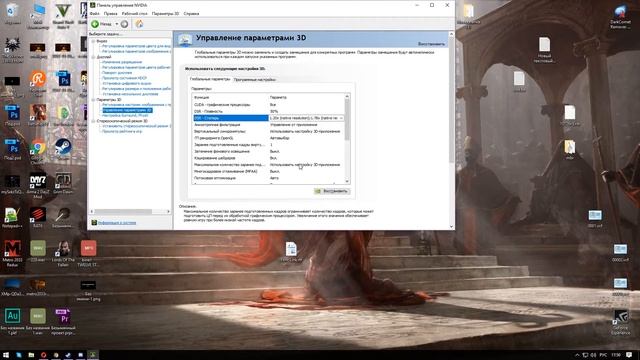Switch to Глобальные параметры tab
Screen dimensions: 640x360
210,79
